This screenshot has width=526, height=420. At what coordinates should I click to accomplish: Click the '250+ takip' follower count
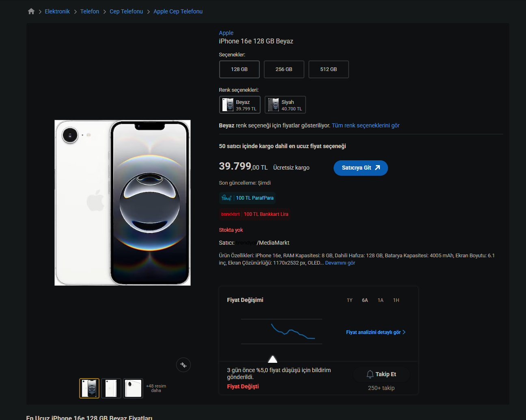(x=381, y=388)
